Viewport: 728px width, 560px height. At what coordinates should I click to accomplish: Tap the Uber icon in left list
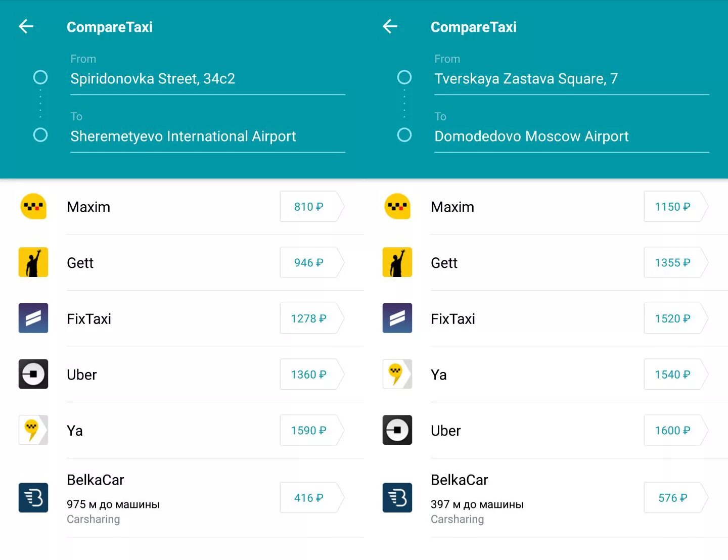click(x=33, y=374)
